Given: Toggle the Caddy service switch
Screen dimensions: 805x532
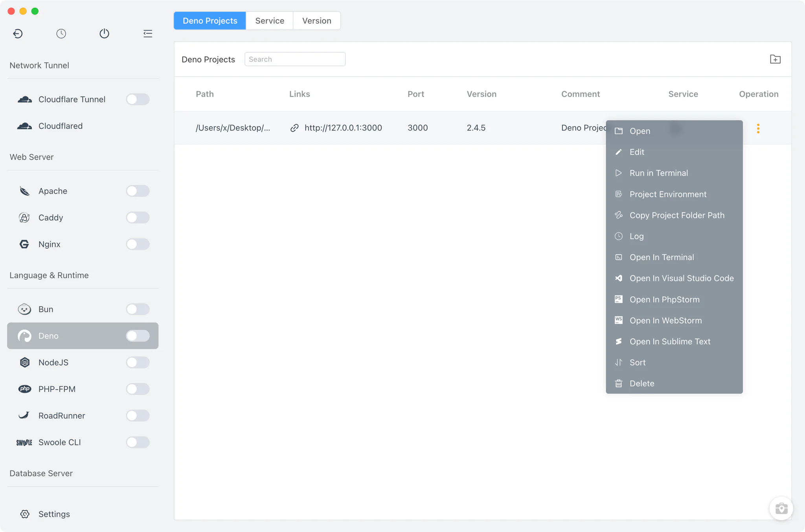Looking at the screenshot, I should tap(138, 218).
